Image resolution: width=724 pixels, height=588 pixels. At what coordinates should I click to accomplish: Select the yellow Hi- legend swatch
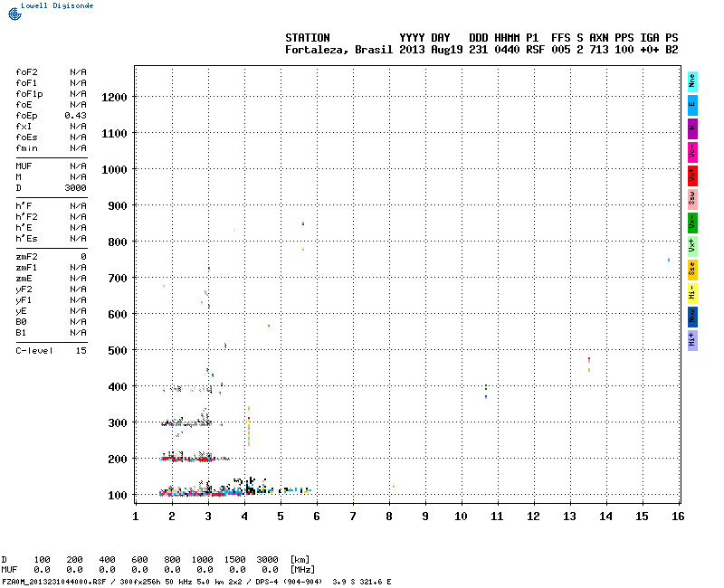(692, 293)
